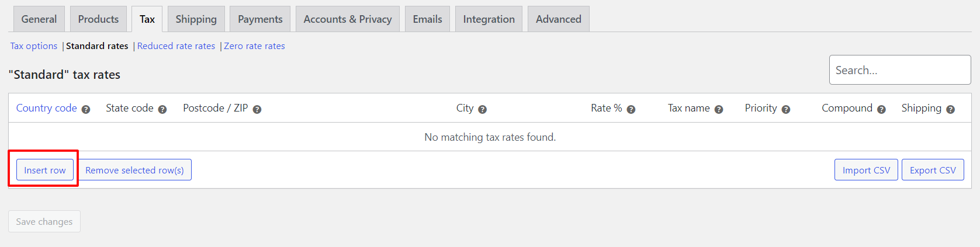Screen dimensions: 980x247
Task: Open the General settings tab
Action: (39, 19)
